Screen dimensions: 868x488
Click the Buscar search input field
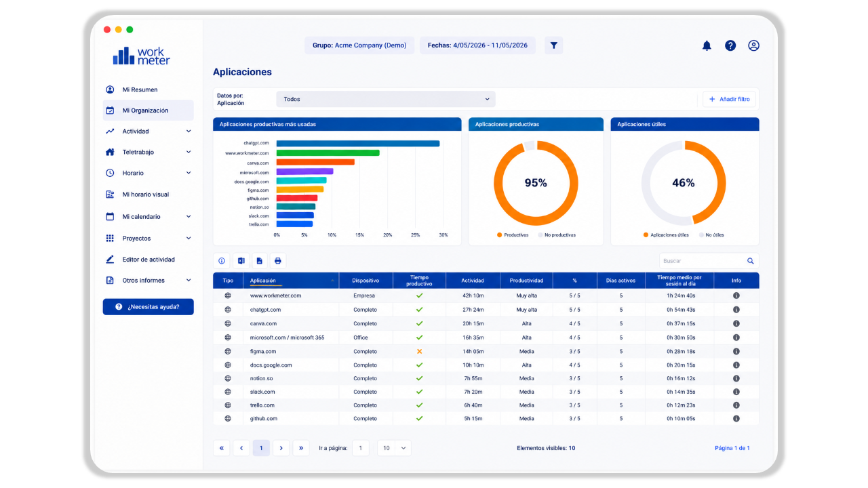[x=702, y=261]
